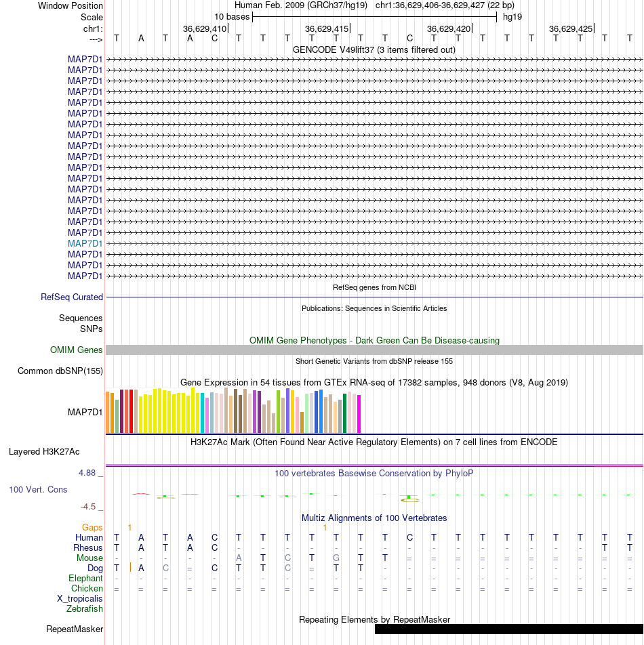644x645 pixels.
Task: Click the Sequences track label
Action: (81, 318)
